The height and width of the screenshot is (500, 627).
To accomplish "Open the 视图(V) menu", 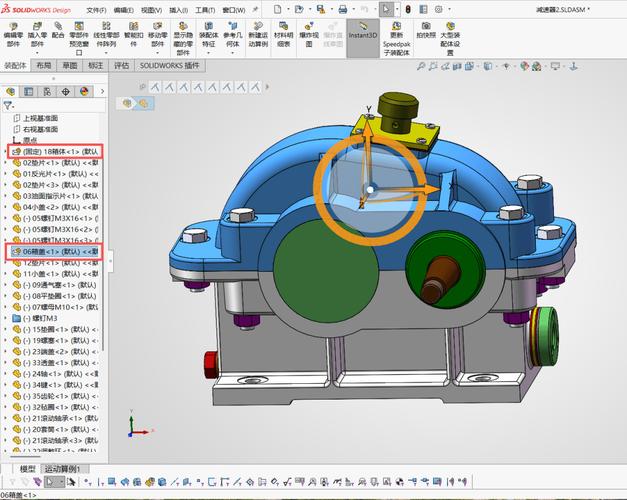I will coord(152,10).
